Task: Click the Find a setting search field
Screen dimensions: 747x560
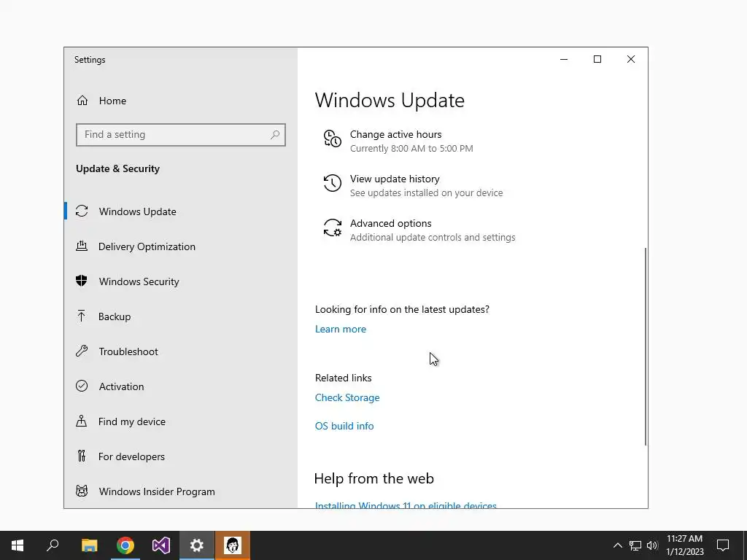Action: (181, 135)
